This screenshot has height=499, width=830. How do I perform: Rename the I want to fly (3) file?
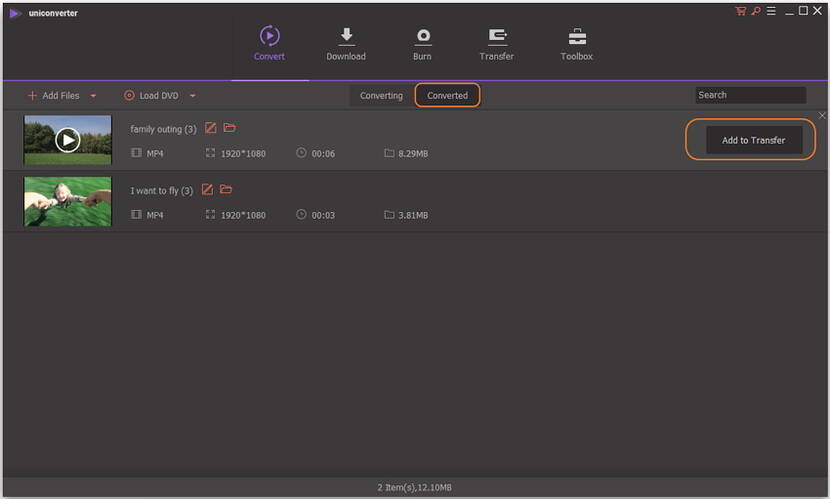point(207,189)
